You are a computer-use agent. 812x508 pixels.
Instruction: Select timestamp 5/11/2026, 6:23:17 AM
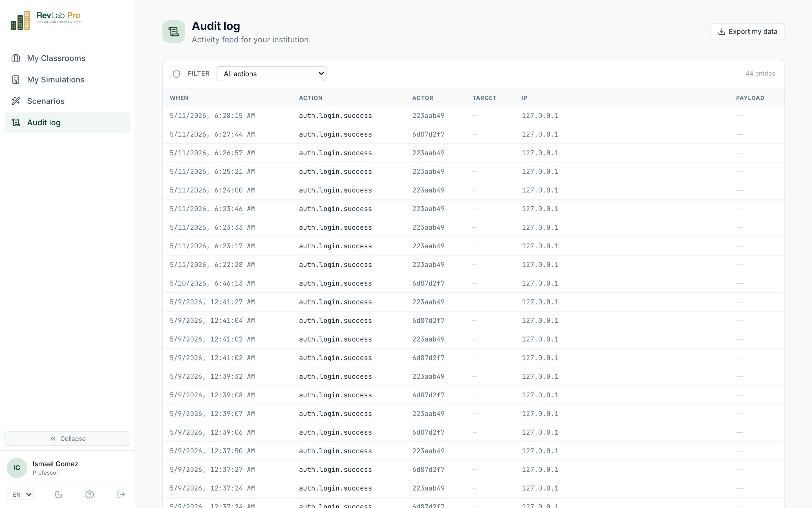(212, 246)
